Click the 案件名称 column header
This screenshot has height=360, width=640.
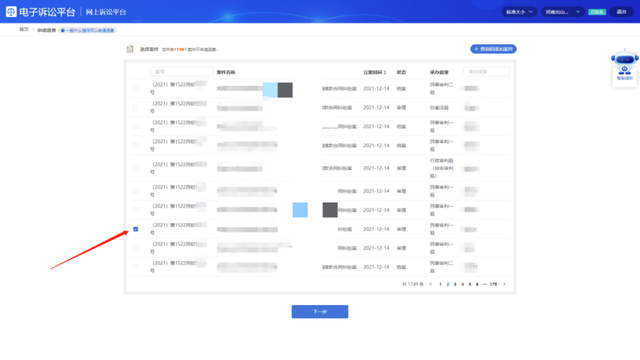(x=226, y=72)
